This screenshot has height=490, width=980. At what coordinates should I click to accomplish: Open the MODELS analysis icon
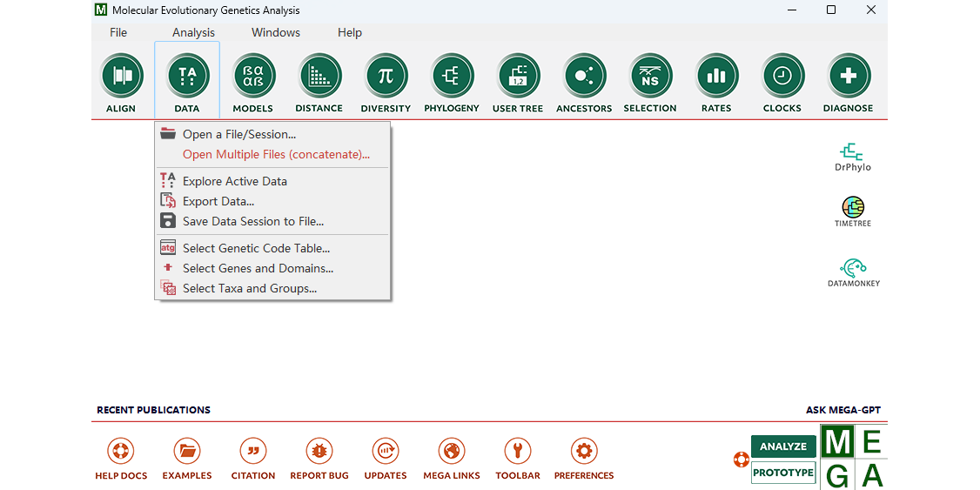[x=253, y=77]
